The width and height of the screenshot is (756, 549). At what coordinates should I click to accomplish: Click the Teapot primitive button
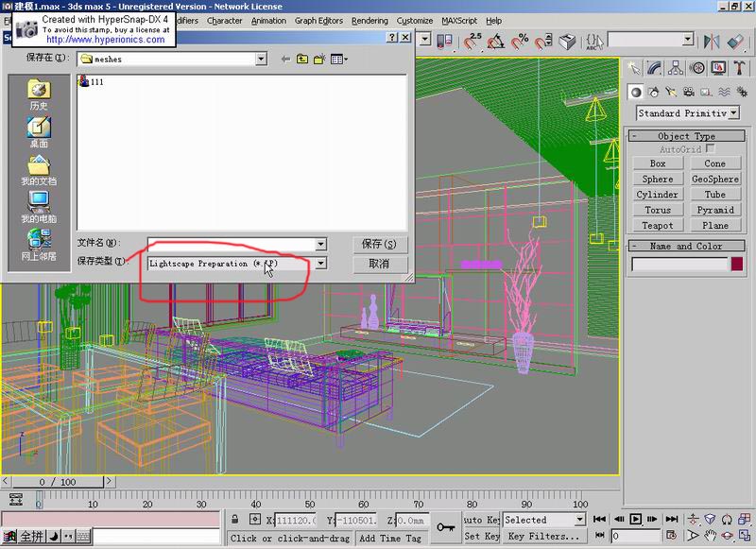click(658, 225)
